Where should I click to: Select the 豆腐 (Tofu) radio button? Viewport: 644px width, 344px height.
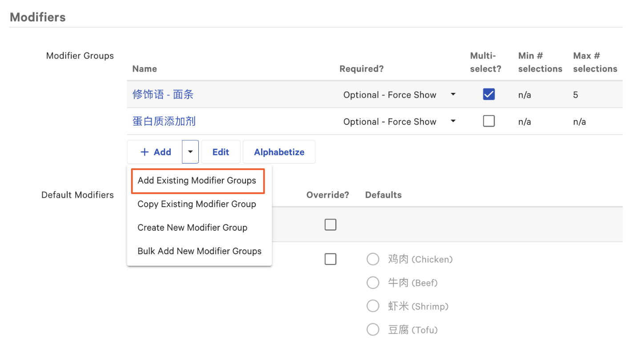(x=373, y=329)
